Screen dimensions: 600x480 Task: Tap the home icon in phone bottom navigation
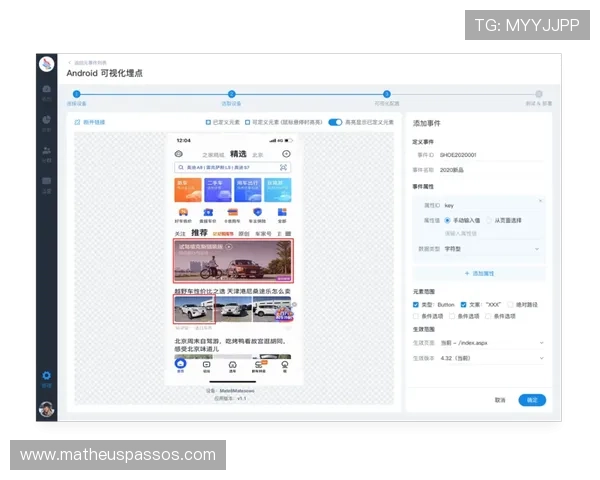pyautogui.click(x=180, y=365)
